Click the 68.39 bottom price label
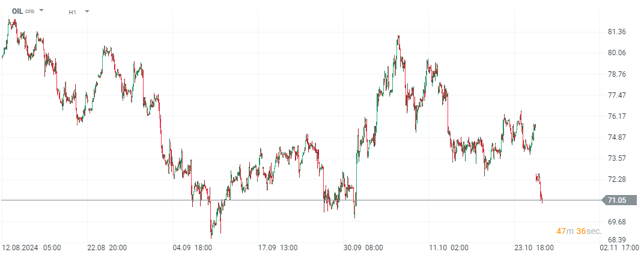The height and width of the screenshot is (258, 644). click(x=618, y=239)
